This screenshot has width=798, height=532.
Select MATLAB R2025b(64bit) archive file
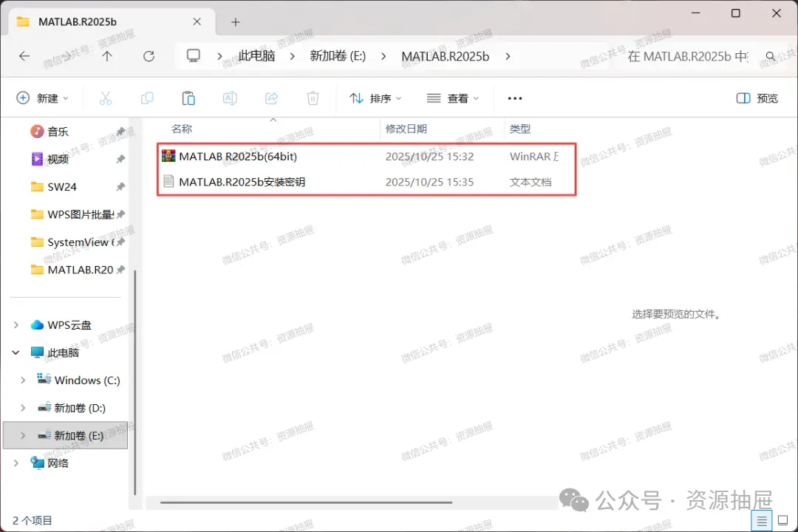366,157
